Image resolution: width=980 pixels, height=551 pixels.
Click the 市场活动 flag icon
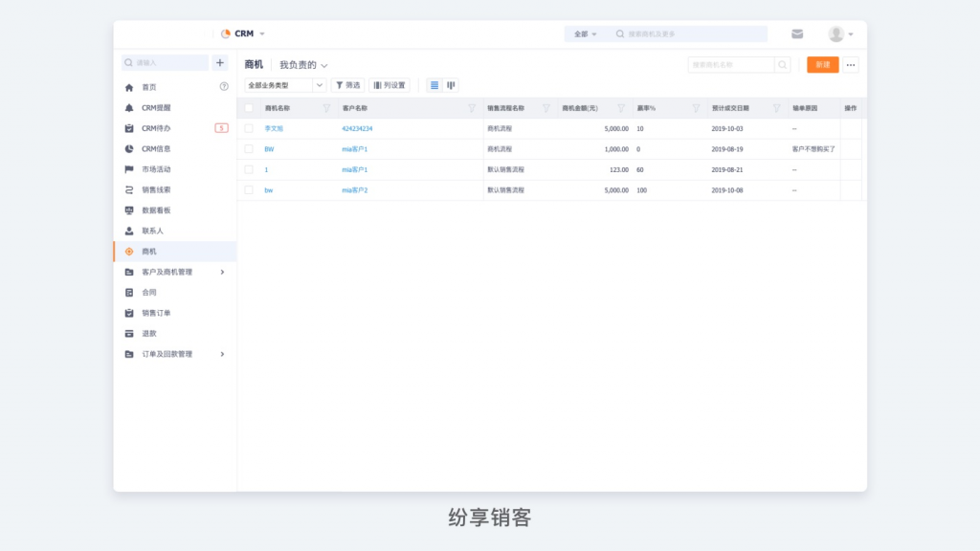[129, 169]
